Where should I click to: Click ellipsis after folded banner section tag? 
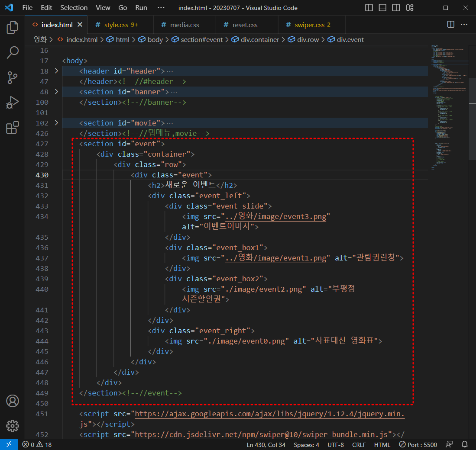point(174,92)
